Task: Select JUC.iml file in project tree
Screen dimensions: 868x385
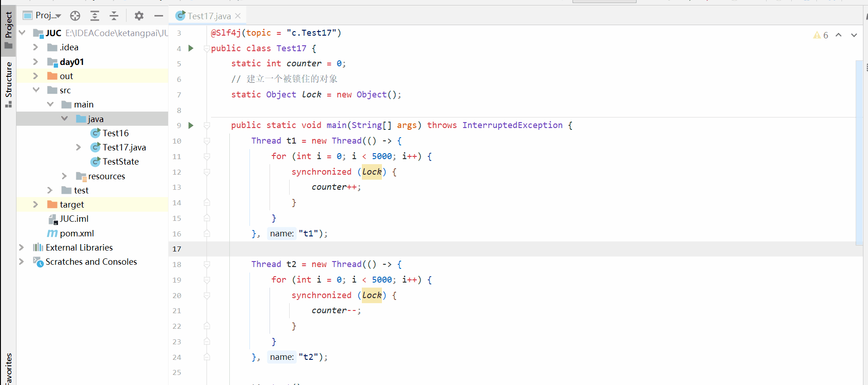Action: 74,219
